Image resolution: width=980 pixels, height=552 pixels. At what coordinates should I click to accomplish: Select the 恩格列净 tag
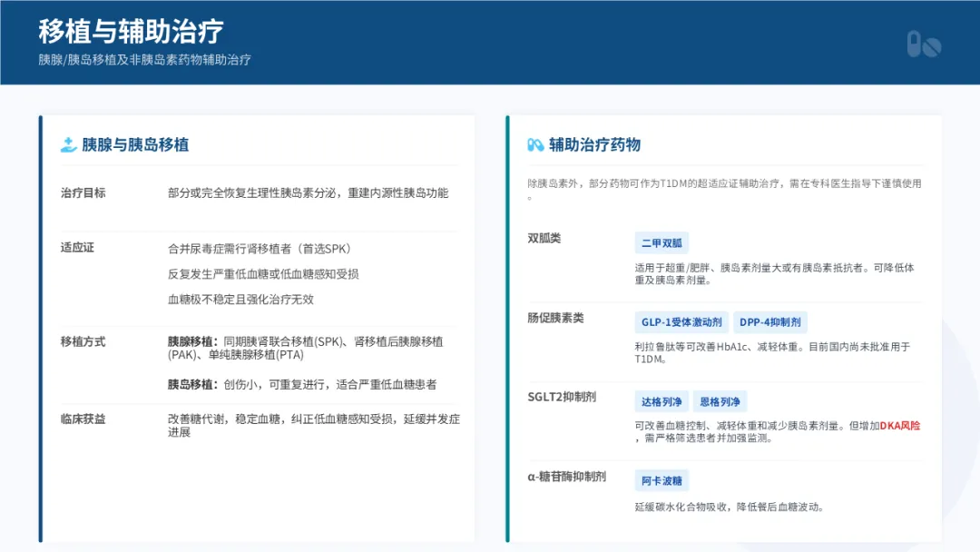[720, 402]
